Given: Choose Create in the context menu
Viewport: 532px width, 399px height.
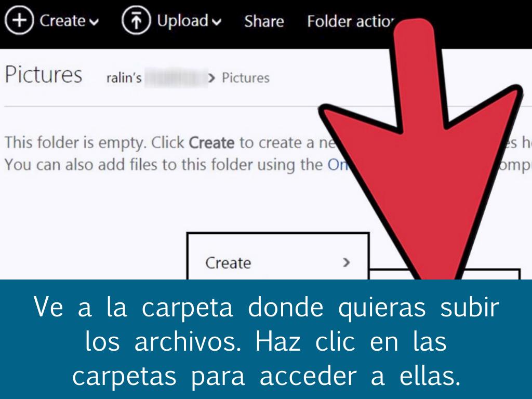Looking at the screenshot, I should [228, 263].
